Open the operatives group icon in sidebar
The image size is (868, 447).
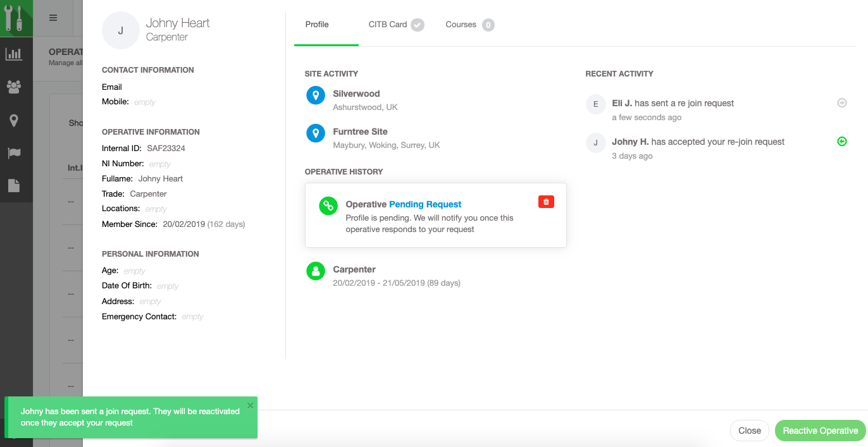click(13, 87)
